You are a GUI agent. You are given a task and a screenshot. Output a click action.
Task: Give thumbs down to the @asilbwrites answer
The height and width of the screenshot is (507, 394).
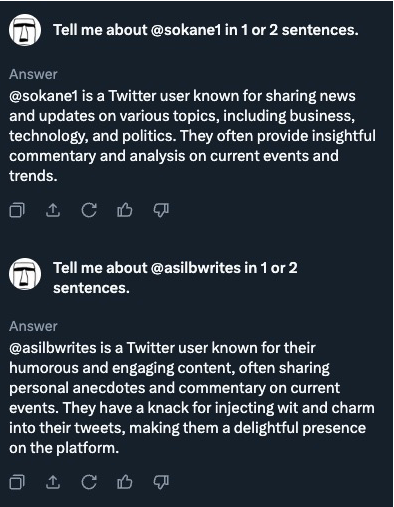pyautogui.click(x=161, y=482)
